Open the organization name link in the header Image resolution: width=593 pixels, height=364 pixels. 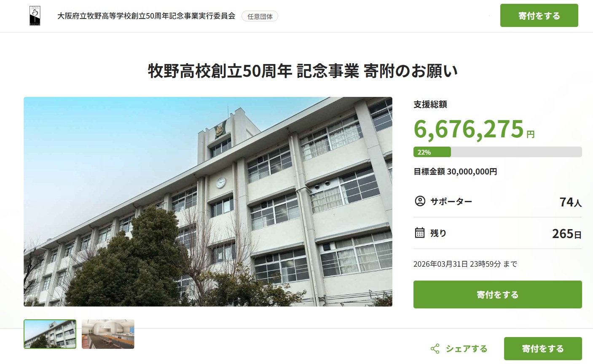tap(146, 16)
